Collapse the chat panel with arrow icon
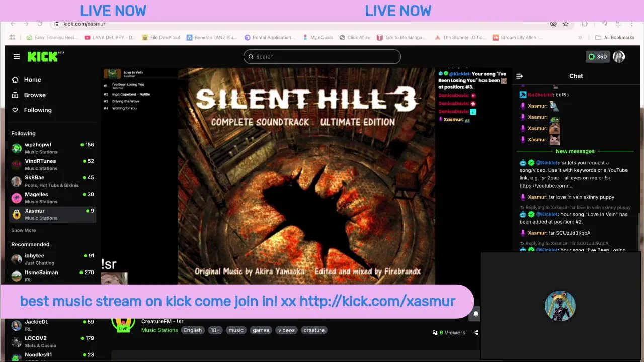644x362 pixels. [x=519, y=76]
